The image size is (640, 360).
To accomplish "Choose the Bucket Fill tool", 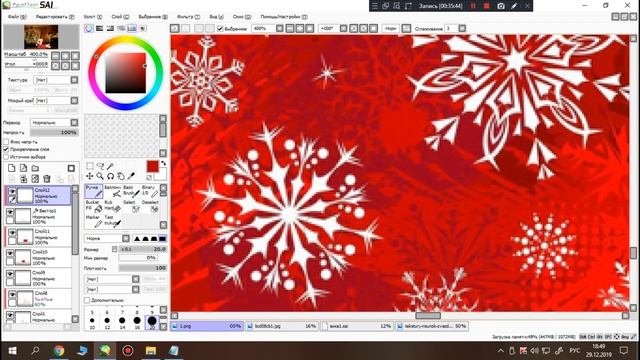I will pyautogui.click(x=94, y=206).
